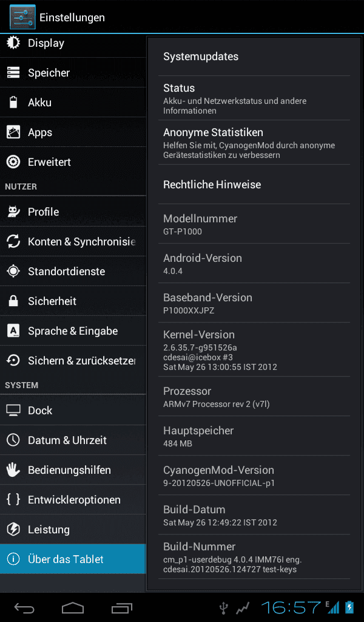
Task: Select Standortdienste in the sidebar
Action: pyautogui.click(x=73, y=272)
